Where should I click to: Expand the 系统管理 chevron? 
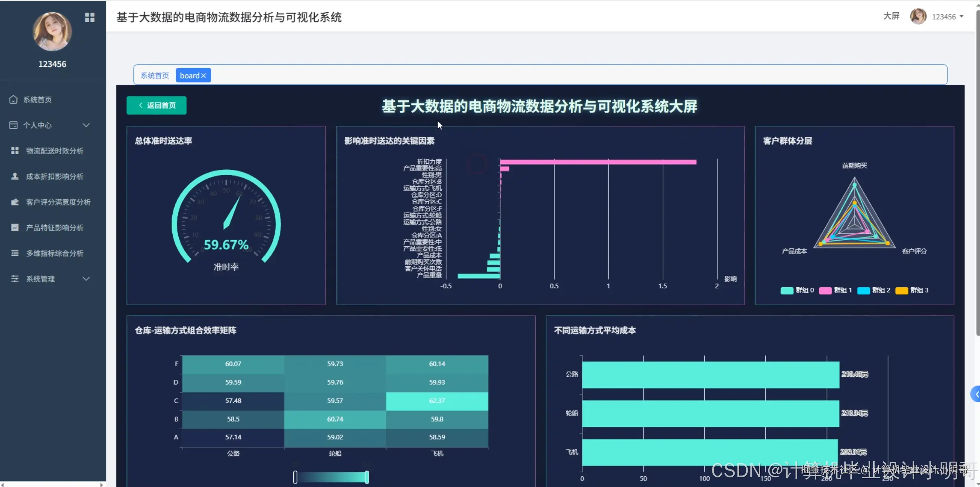(86, 279)
